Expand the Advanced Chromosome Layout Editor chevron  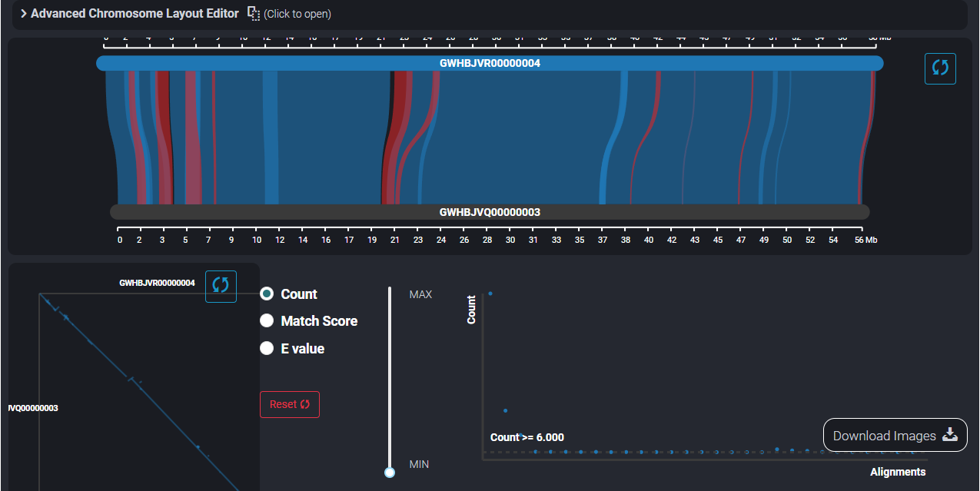[x=24, y=14]
